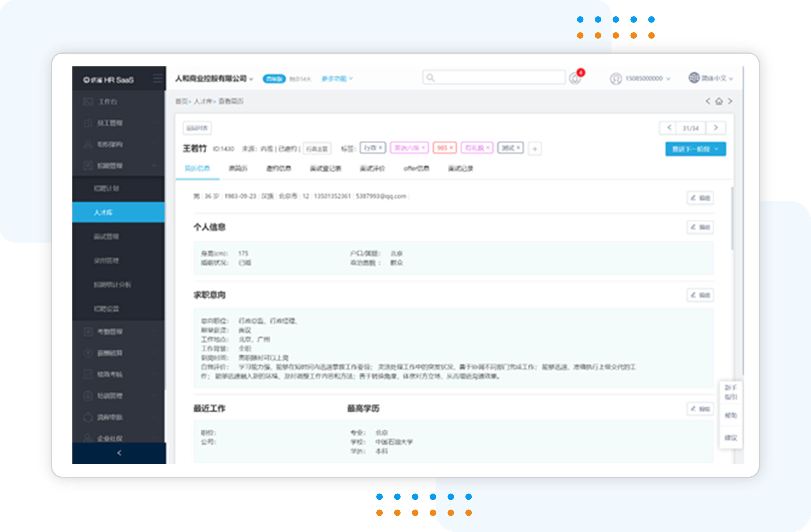Click the pencil edit button for 个人信息 section
The image size is (811, 532).
tap(700, 227)
